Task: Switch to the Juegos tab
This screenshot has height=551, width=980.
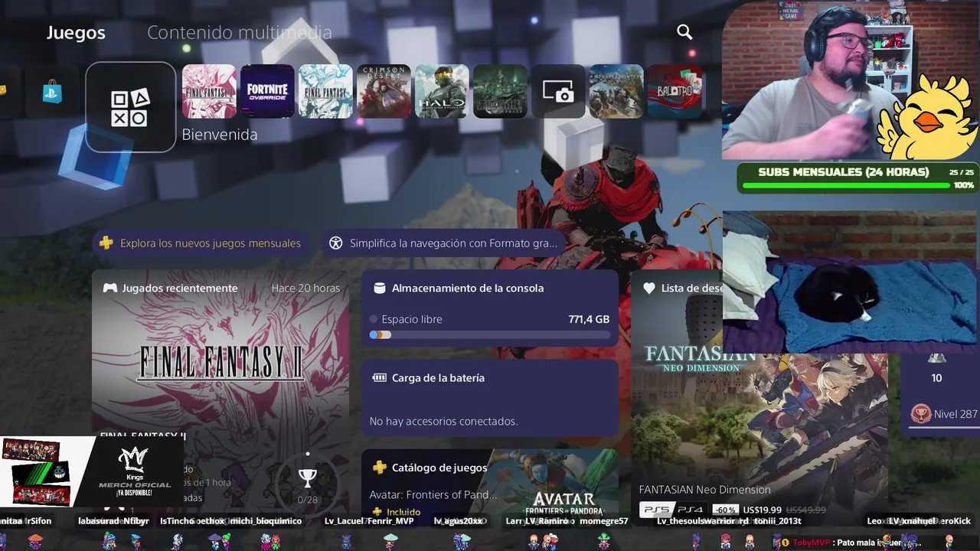Action: [76, 33]
